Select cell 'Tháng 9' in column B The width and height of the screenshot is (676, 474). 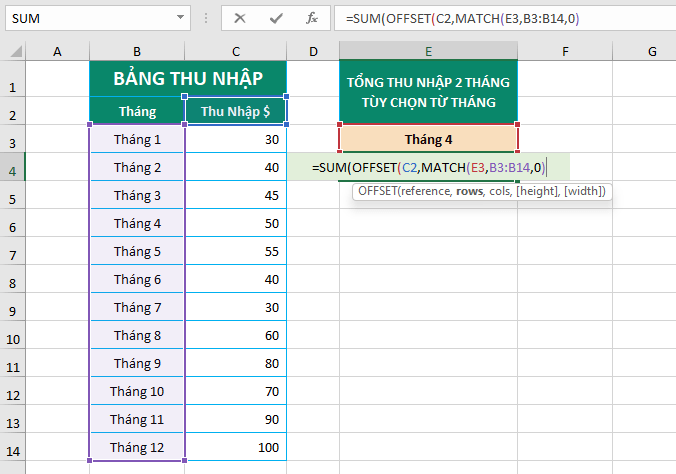(137, 363)
